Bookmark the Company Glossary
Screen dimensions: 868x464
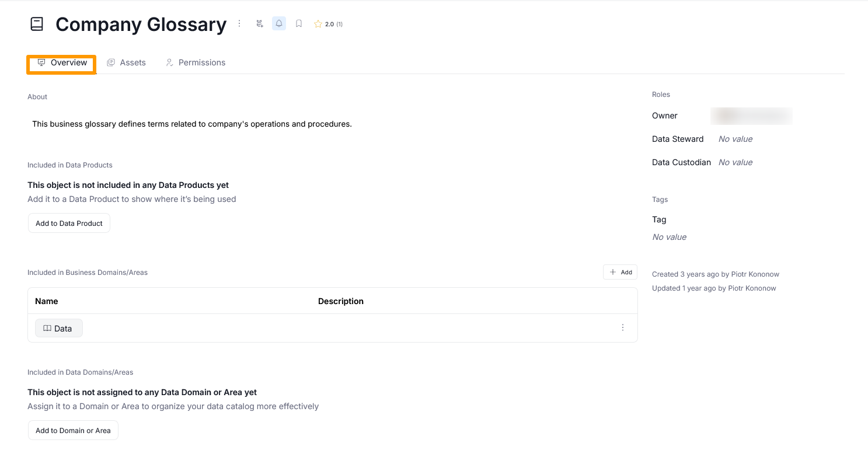coord(299,24)
